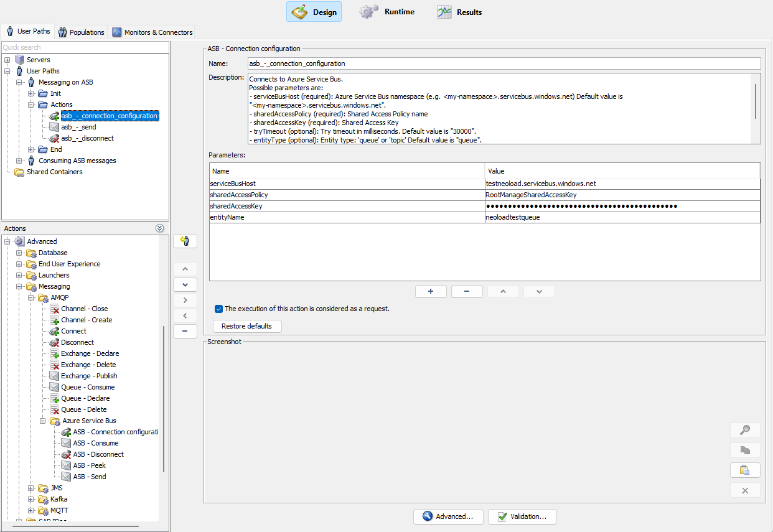773x532 pixels.
Task: Click the Name input field
Action: (x=503, y=63)
